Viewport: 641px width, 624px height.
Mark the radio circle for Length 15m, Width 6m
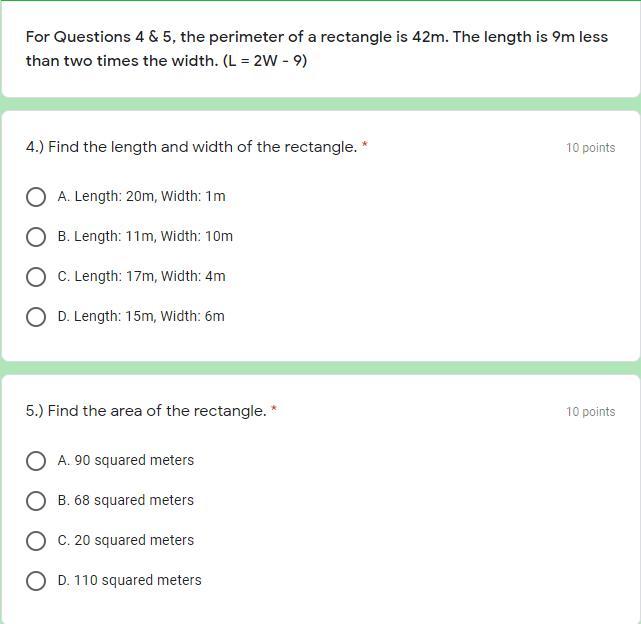coord(36,317)
